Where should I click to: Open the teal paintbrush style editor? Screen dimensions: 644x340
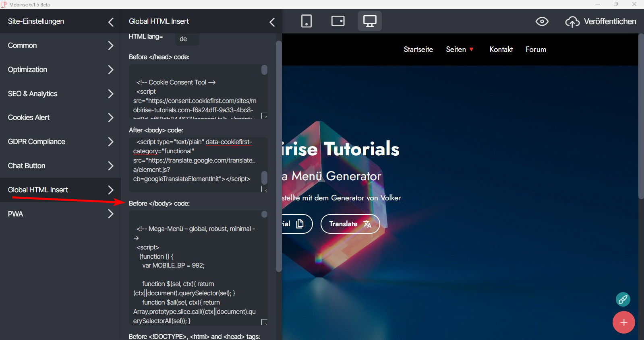pos(623,299)
